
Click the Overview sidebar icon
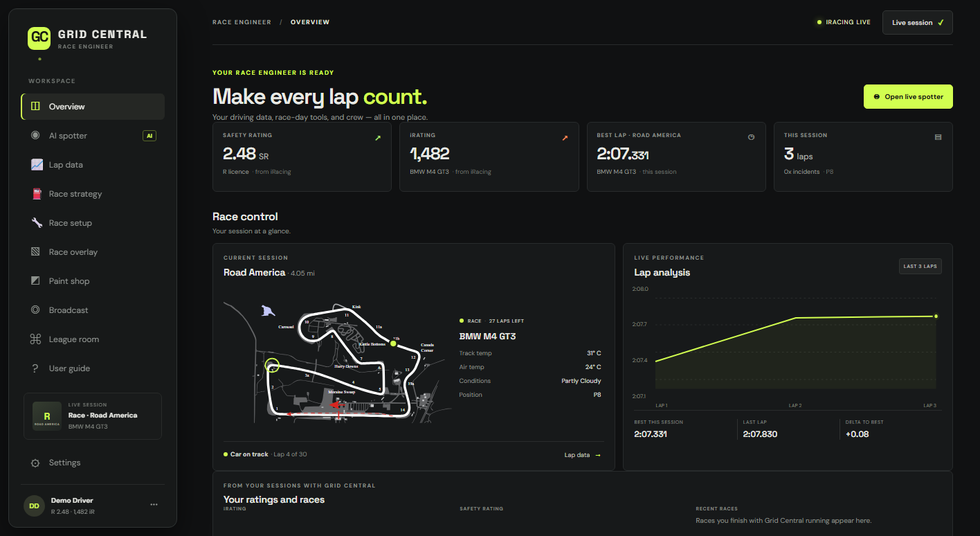(x=35, y=107)
